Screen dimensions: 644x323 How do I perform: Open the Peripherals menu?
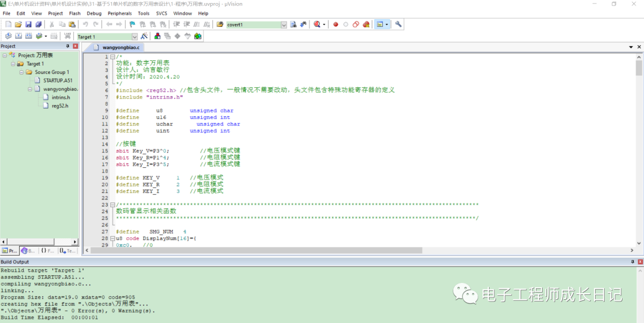click(x=119, y=13)
